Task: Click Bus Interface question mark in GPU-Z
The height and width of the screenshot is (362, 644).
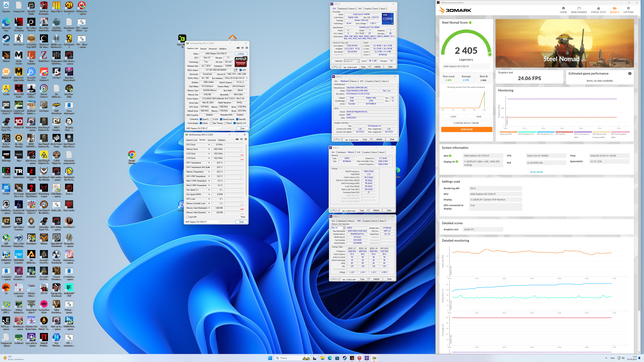Action: pos(247,78)
